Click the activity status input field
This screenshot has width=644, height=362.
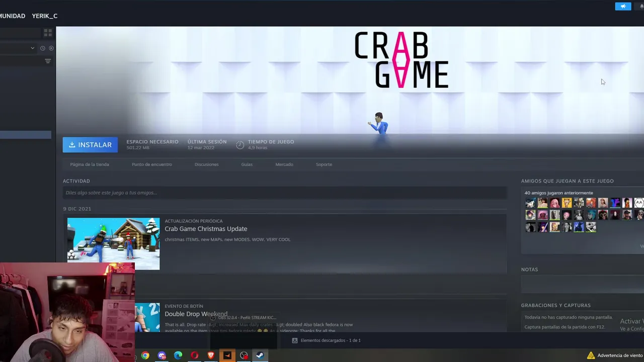285,193
